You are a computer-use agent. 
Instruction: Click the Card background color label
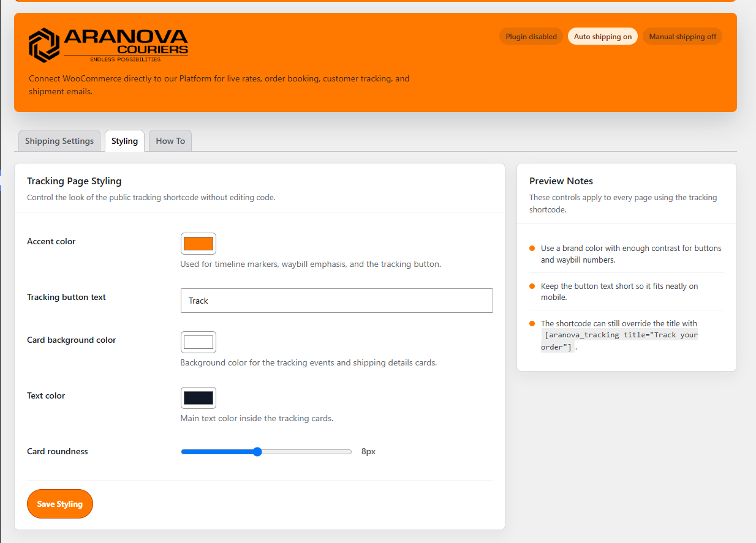[x=72, y=340]
